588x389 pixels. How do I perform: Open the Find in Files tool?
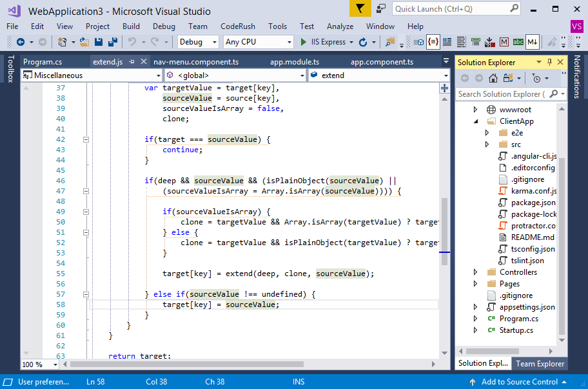(387, 42)
